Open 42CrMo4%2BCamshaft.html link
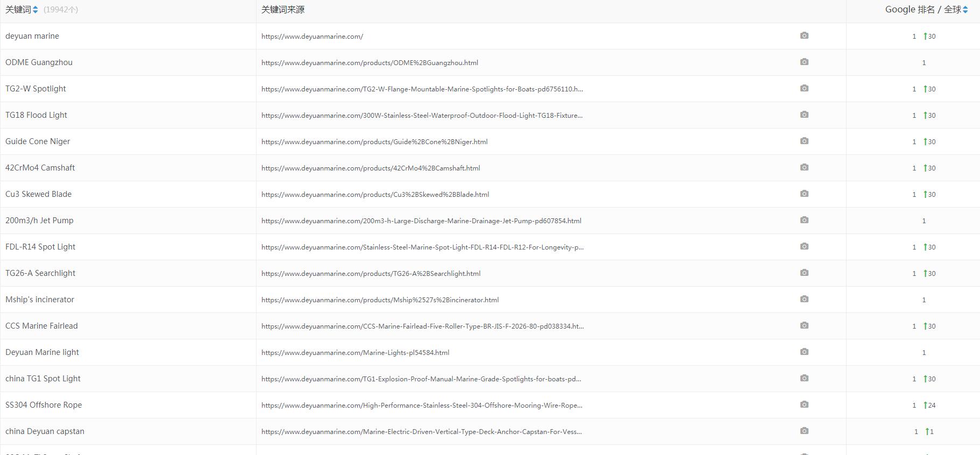This screenshot has width=980, height=455. (371, 168)
